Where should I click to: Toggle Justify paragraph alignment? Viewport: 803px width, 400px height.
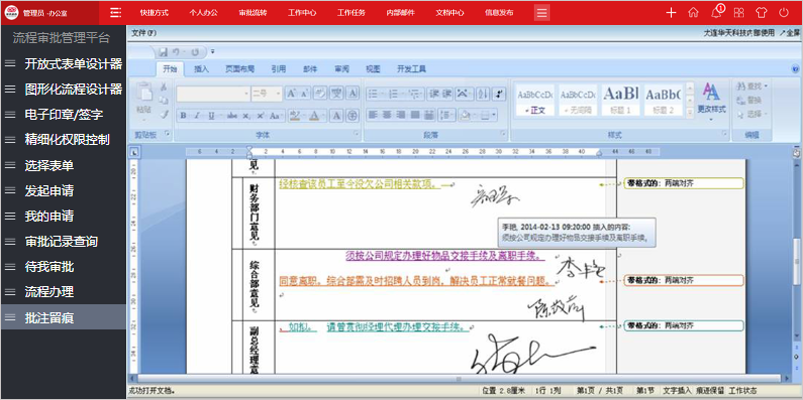(415, 115)
